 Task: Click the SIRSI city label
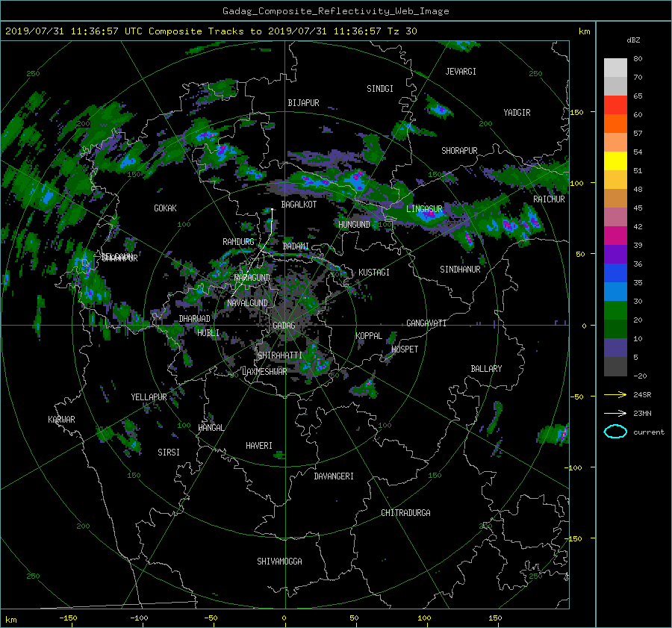(x=169, y=453)
